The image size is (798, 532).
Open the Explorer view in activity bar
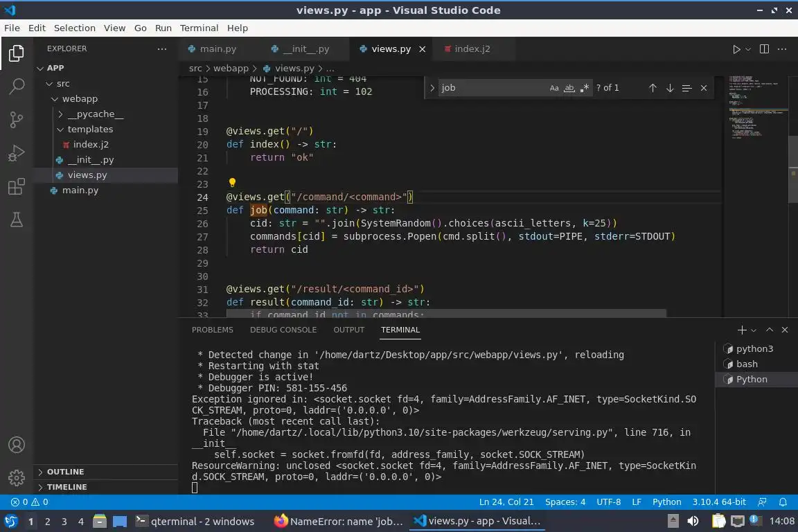[x=17, y=53]
